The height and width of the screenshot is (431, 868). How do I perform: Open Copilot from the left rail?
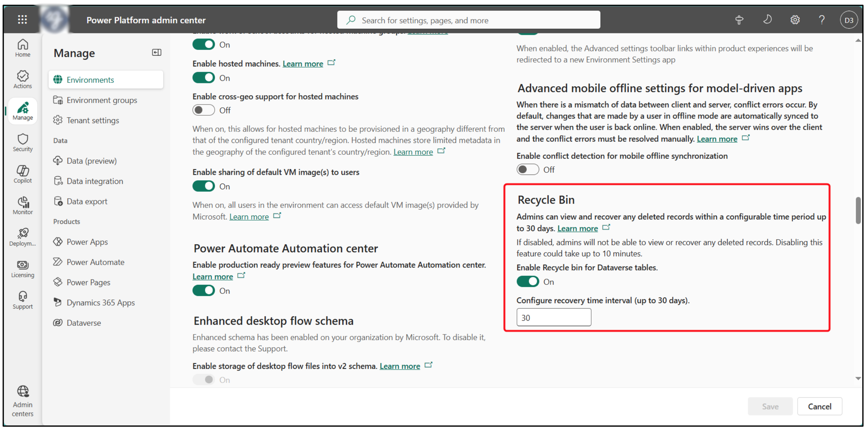point(23,174)
